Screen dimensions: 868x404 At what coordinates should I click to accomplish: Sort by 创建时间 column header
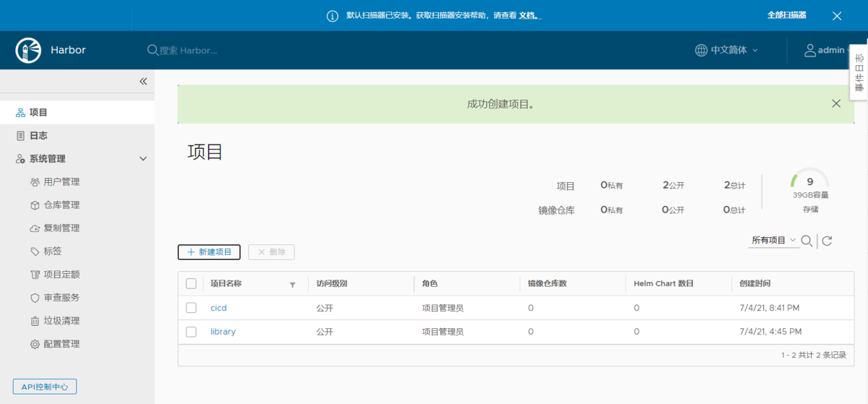click(x=755, y=283)
